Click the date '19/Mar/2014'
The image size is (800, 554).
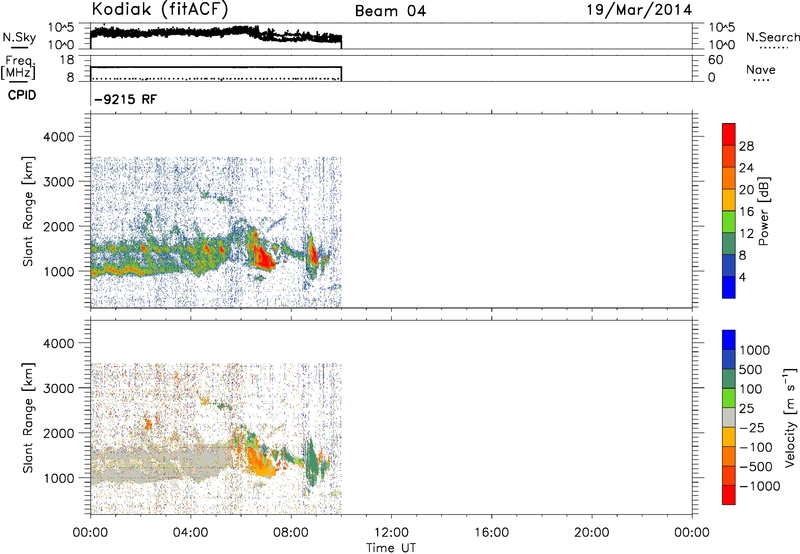(x=639, y=10)
